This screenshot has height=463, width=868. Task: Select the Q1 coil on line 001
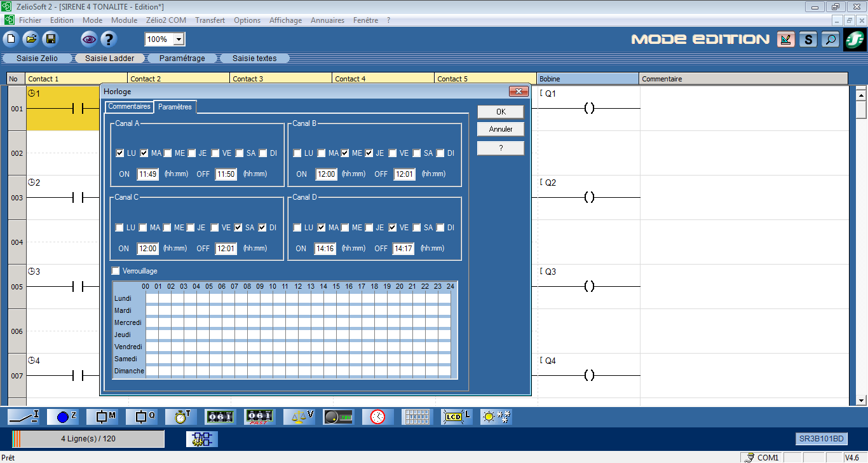[589, 109]
